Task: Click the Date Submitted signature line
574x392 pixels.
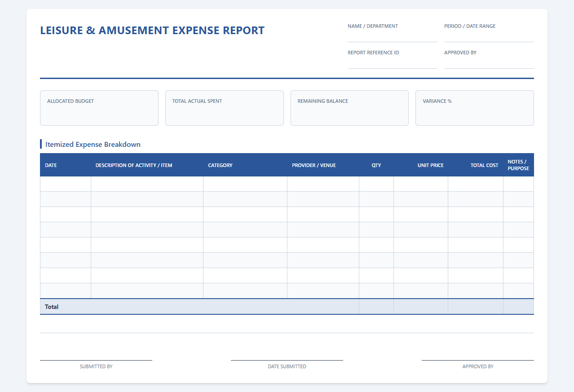Action: 287,360
